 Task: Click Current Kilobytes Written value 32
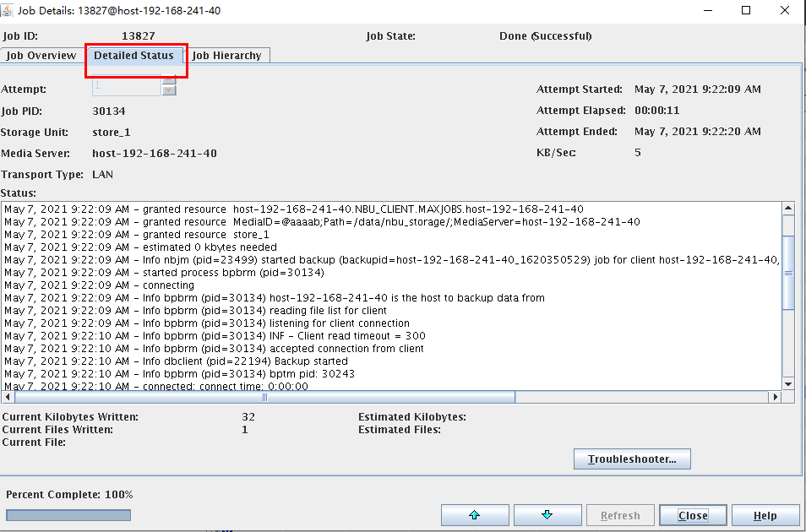(x=248, y=417)
